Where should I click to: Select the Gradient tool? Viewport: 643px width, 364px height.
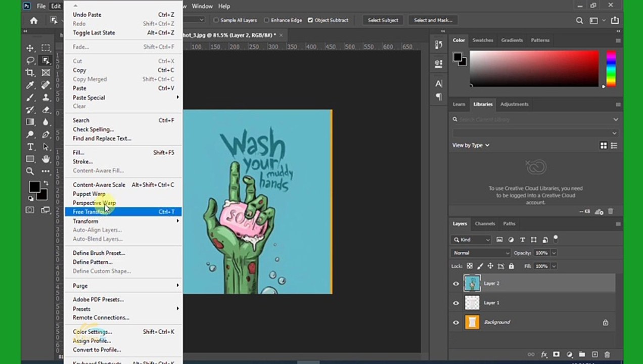(x=30, y=122)
